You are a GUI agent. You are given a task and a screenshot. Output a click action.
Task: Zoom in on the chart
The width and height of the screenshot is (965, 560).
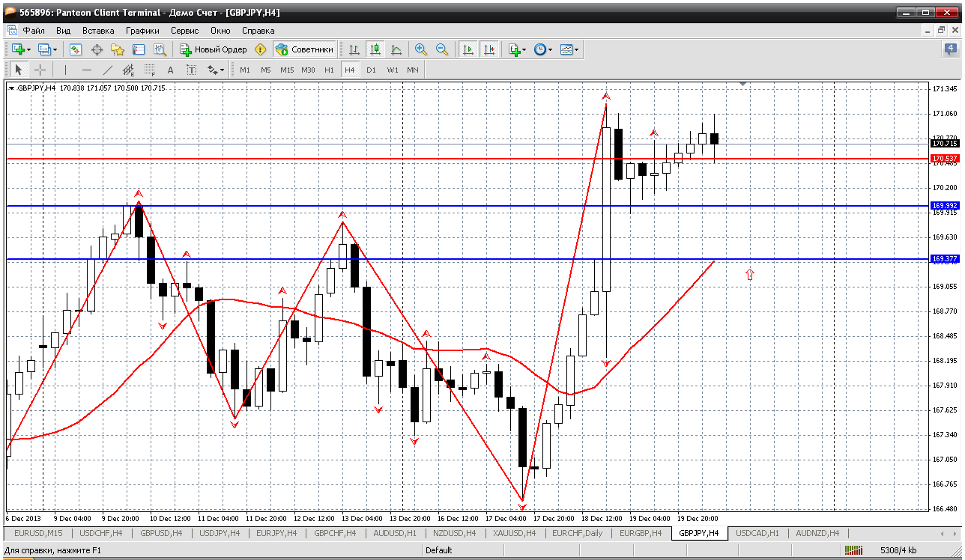click(x=421, y=49)
